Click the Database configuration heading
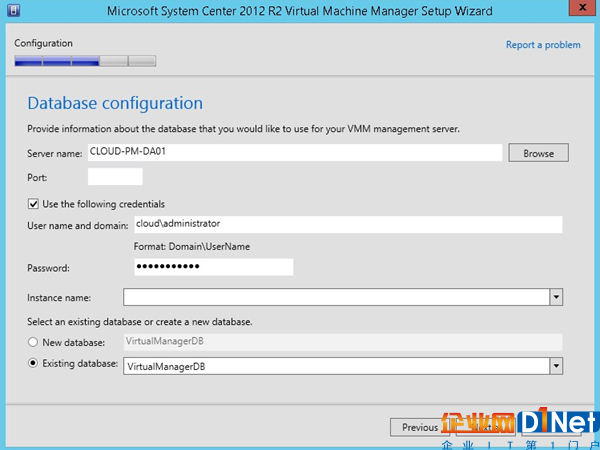Screen dimensions: 600x450 click(115, 103)
